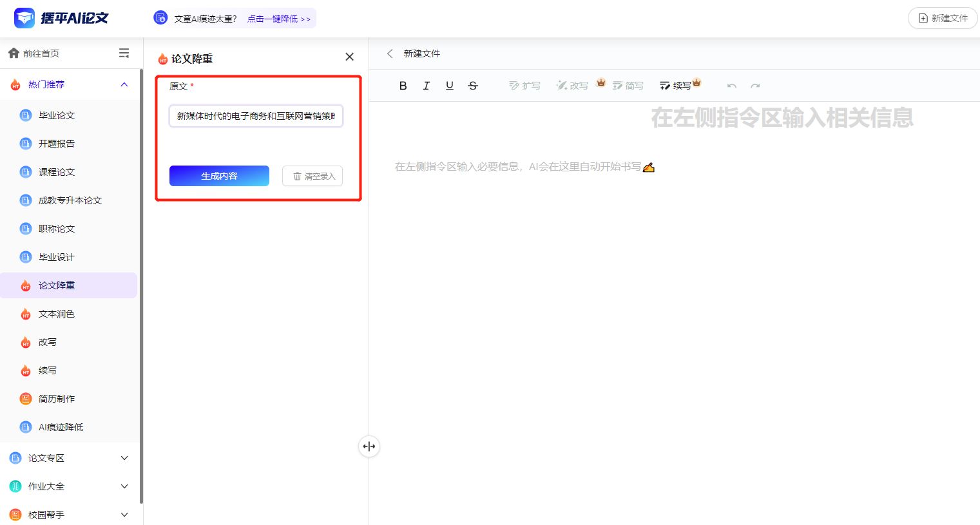The height and width of the screenshot is (525, 980).
Task: Collapse the sidebar using the hamburger icon
Action: (x=124, y=53)
